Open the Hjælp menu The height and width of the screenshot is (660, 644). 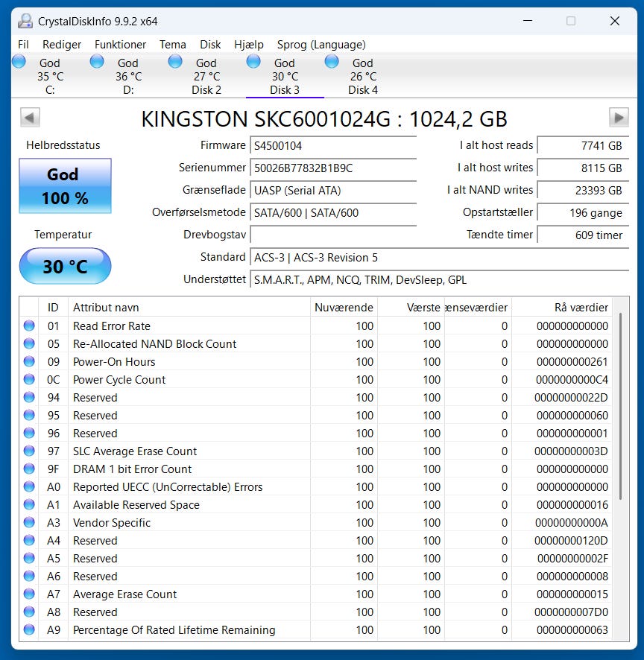pyautogui.click(x=249, y=45)
